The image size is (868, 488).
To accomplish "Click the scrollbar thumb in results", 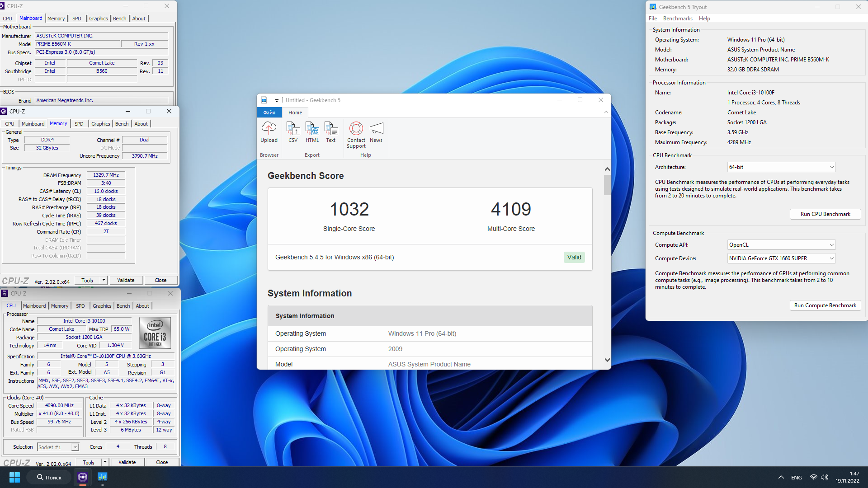I will (x=607, y=185).
